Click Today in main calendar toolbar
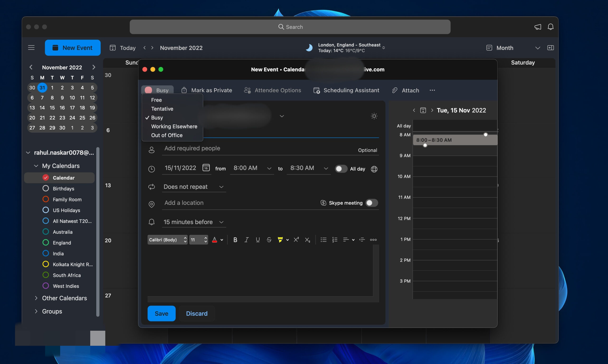608x364 pixels. [x=123, y=48]
